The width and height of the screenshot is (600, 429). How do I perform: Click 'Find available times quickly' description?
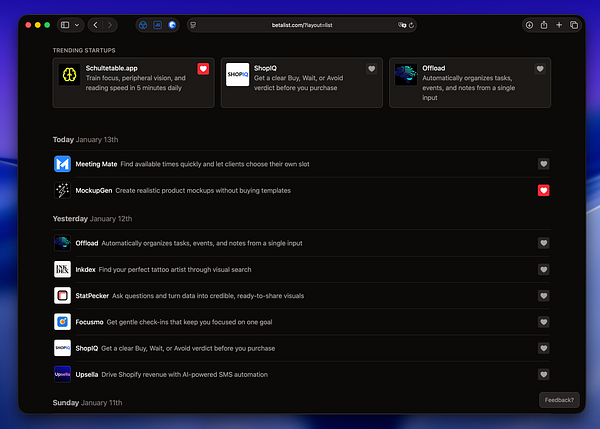[x=215, y=164]
